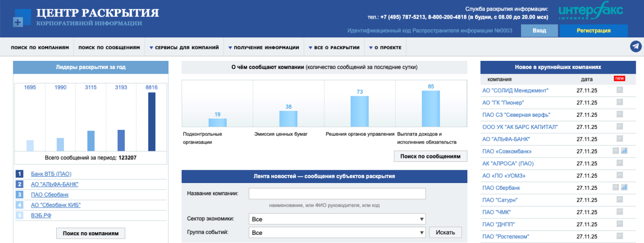Screen dimensions: 644x243
Task: Open Поиск по сообщениям nav item
Action: click(109, 47)
